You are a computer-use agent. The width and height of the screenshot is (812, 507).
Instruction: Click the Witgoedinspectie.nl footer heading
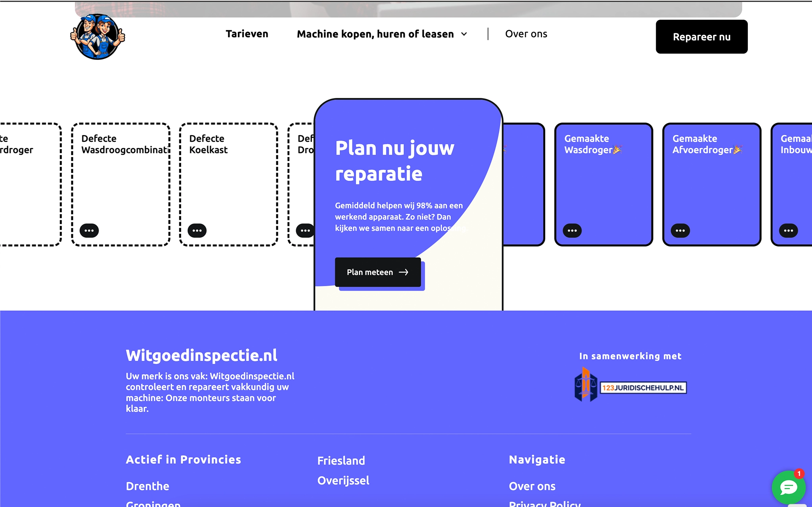[x=201, y=355]
